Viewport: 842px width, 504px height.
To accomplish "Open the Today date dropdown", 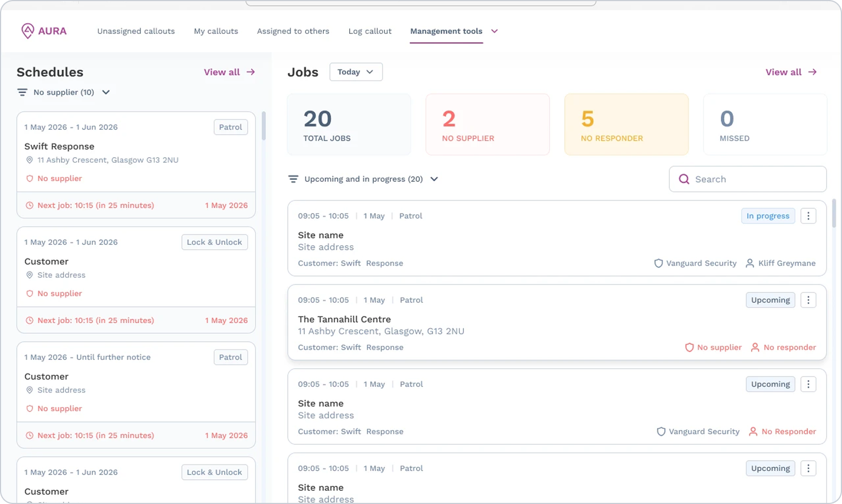I will 356,72.
